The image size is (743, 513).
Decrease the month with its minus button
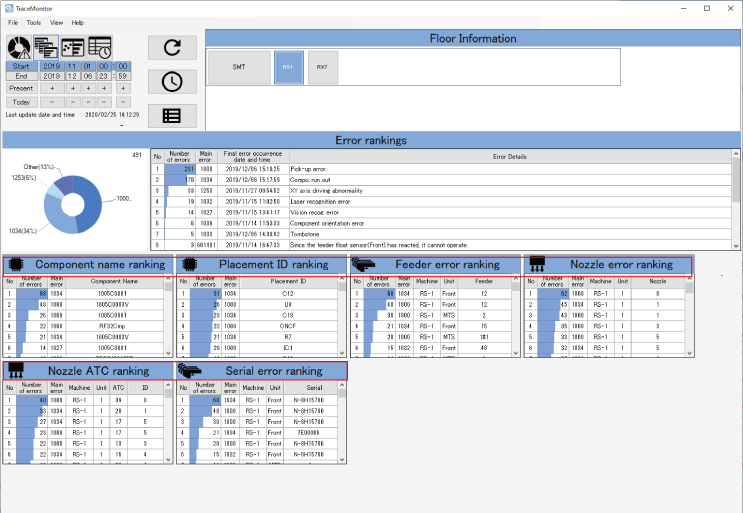coord(72,102)
